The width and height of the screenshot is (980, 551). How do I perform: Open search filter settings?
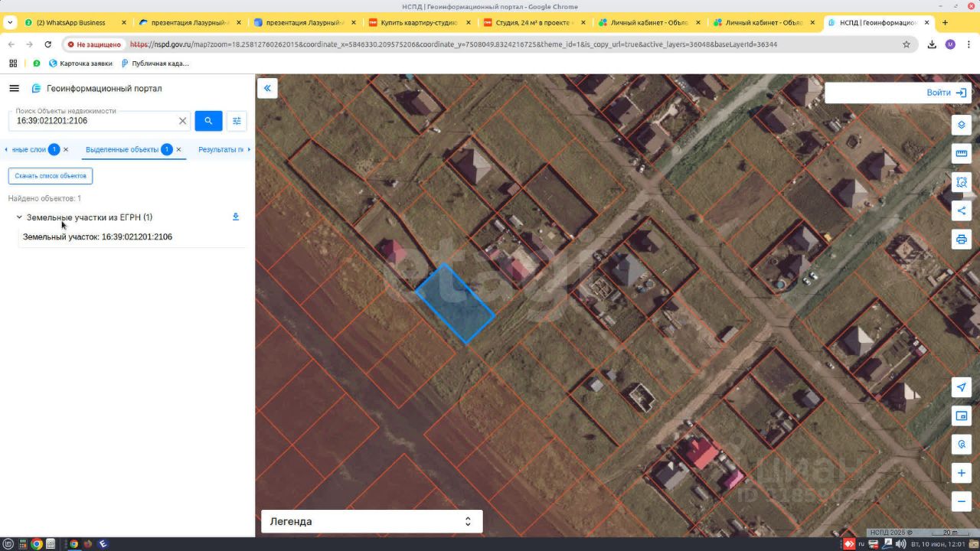pos(237,121)
